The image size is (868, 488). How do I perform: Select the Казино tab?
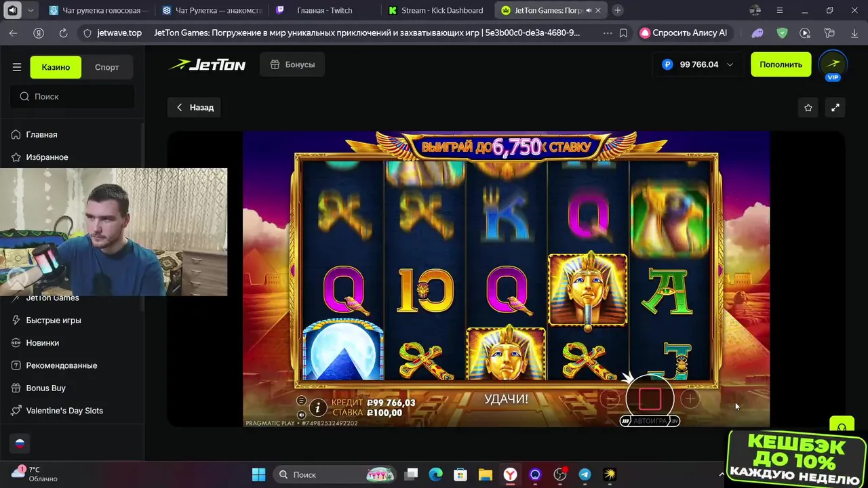pyautogui.click(x=56, y=67)
